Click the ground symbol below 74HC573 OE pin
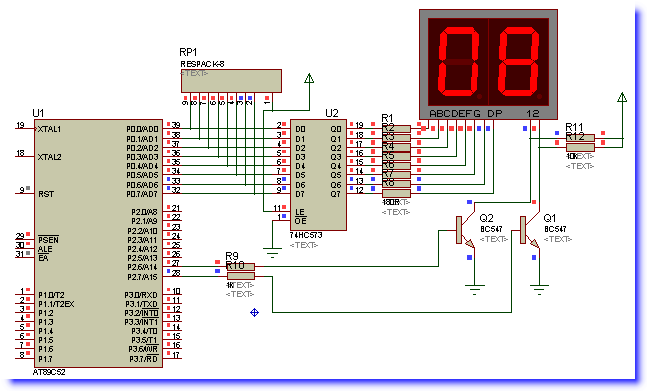 tap(272, 252)
